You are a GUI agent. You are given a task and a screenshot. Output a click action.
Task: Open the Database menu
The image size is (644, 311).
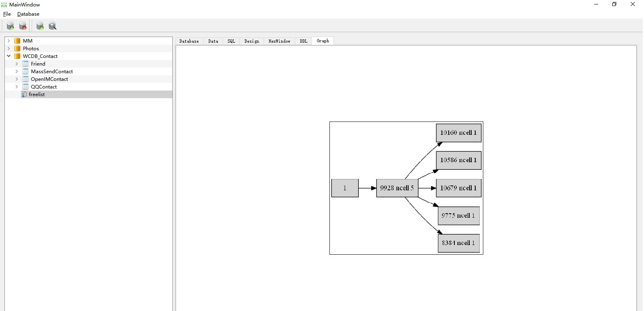(x=28, y=14)
